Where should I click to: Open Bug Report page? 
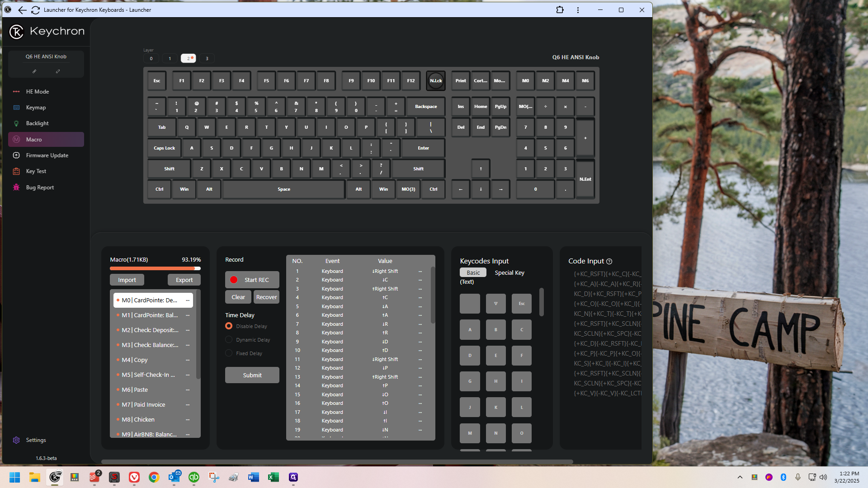(x=40, y=188)
